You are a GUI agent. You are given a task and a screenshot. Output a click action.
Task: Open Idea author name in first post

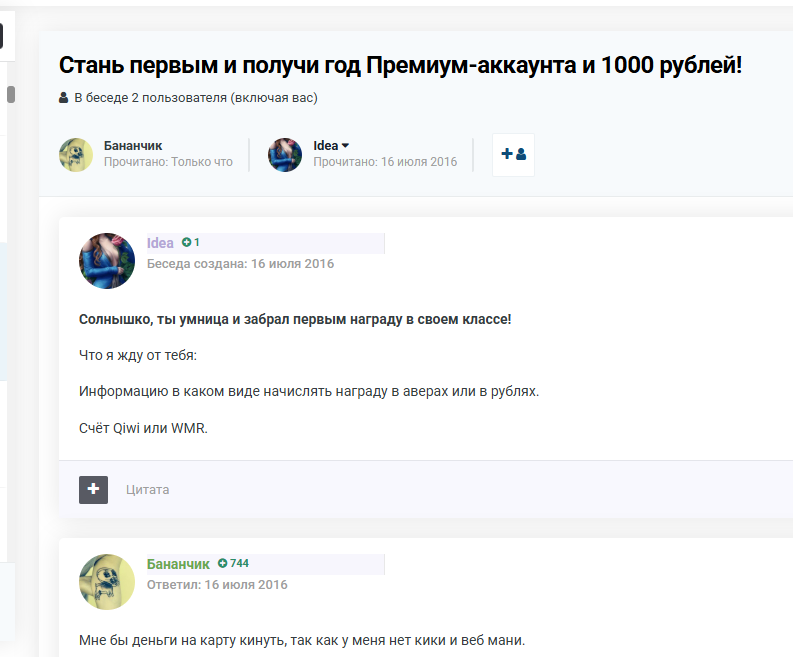pos(160,243)
